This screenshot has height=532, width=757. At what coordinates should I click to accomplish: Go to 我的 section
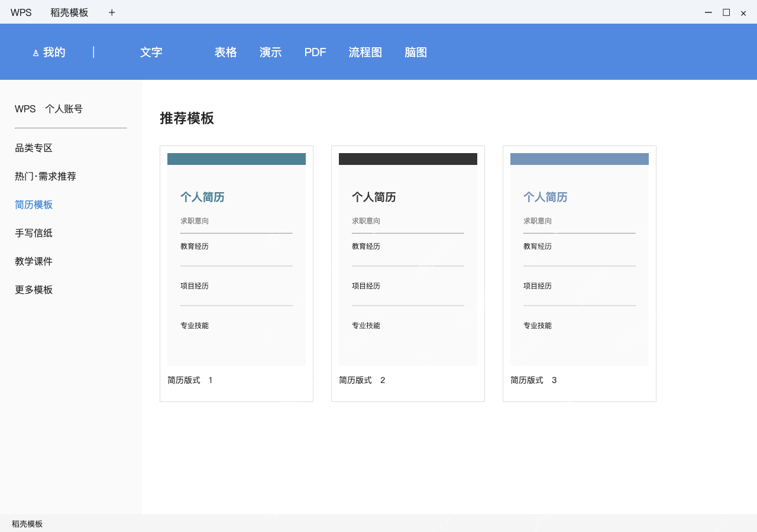click(54, 52)
